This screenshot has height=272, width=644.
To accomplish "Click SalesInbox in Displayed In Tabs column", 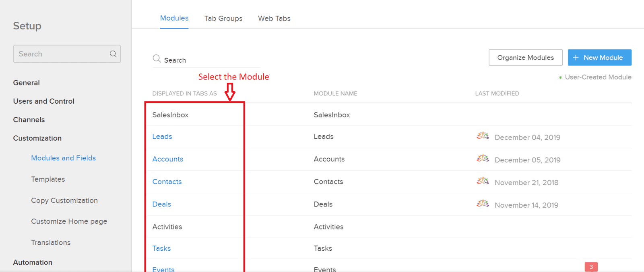I will [170, 115].
